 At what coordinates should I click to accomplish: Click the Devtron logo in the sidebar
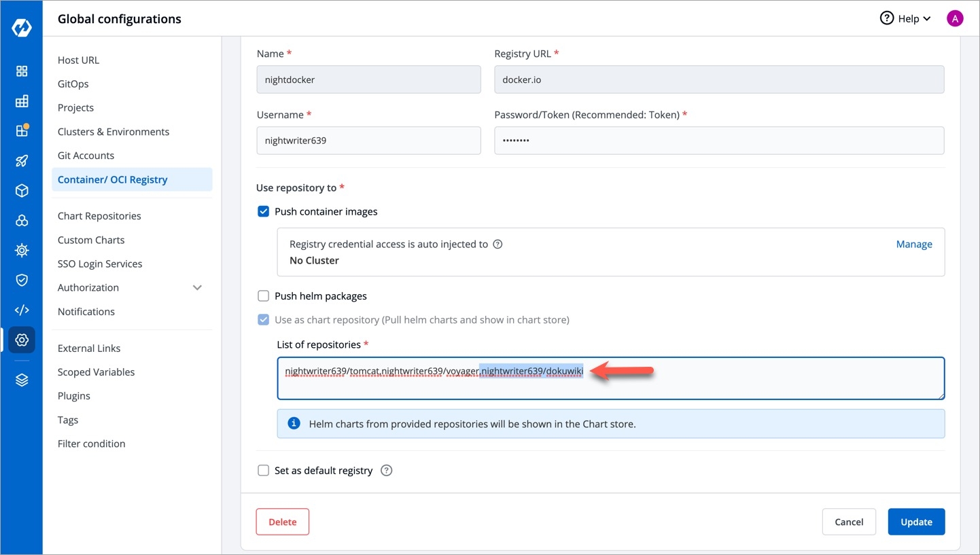click(22, 28)
